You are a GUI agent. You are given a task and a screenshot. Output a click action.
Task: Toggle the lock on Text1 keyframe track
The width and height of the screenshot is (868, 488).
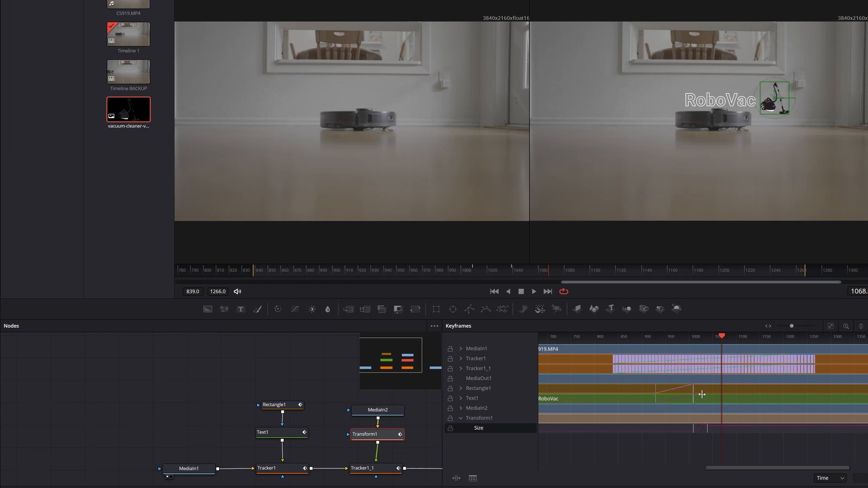tap(450, 399)
